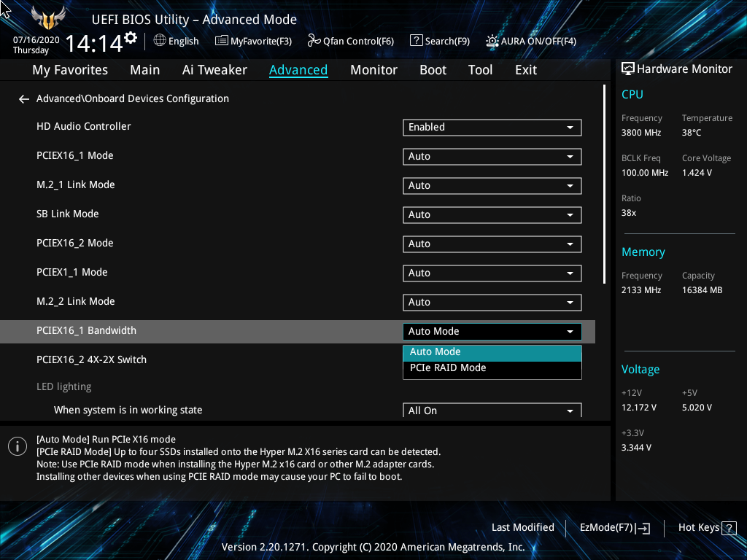Click +3.3V reading 3.344 V
Viewport: 747px width, 560px height.
click(x=636, y=448)
